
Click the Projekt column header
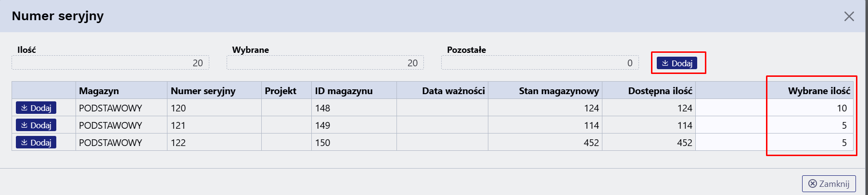coord(286,90)
